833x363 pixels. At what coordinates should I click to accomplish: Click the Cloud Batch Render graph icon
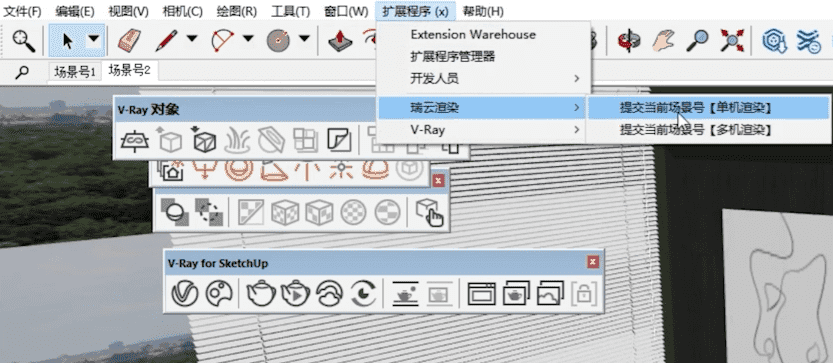(550, 293)
